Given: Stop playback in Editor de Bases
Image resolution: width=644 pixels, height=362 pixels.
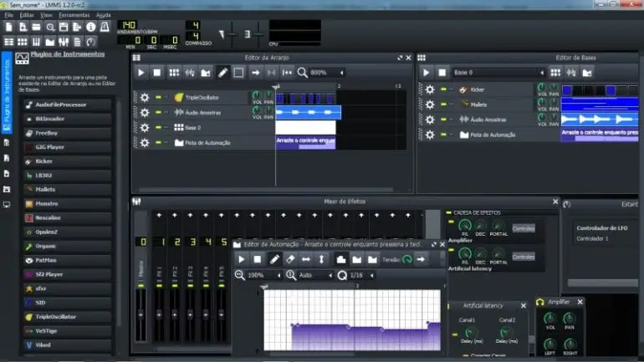Looking at the screenshot, I should (x=442, y=73).
